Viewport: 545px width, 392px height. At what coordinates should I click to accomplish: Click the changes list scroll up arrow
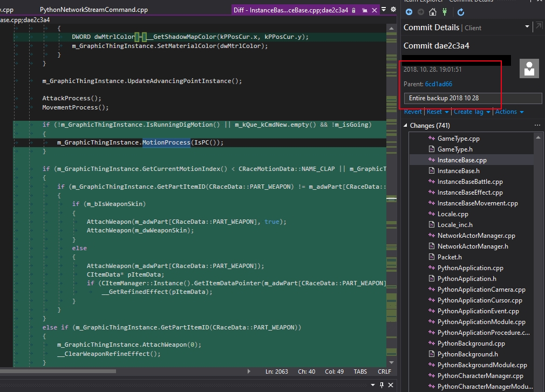538,137
